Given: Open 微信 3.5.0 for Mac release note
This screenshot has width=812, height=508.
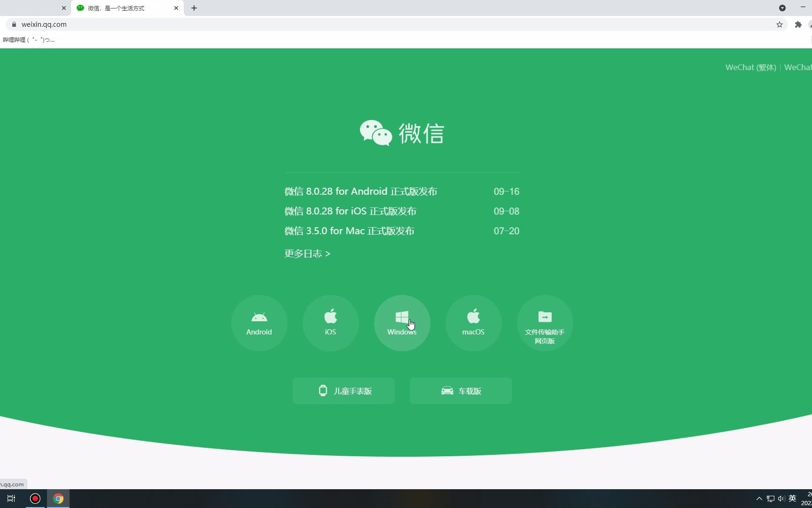Looking at the screenshot, I should pos(350,231).
